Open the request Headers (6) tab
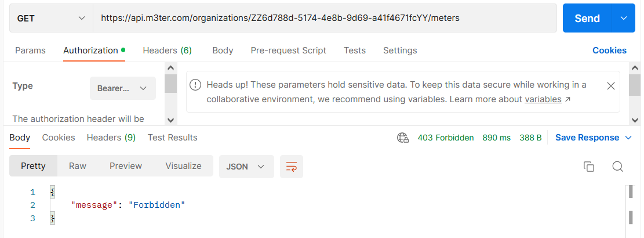This screenshot has height=238, width=644. tap(167, 51)
